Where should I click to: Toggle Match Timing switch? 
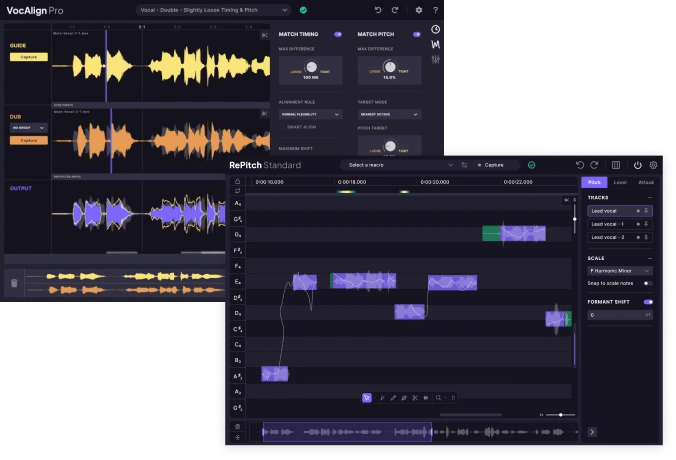pyautogui.click(x=338, y=34)
